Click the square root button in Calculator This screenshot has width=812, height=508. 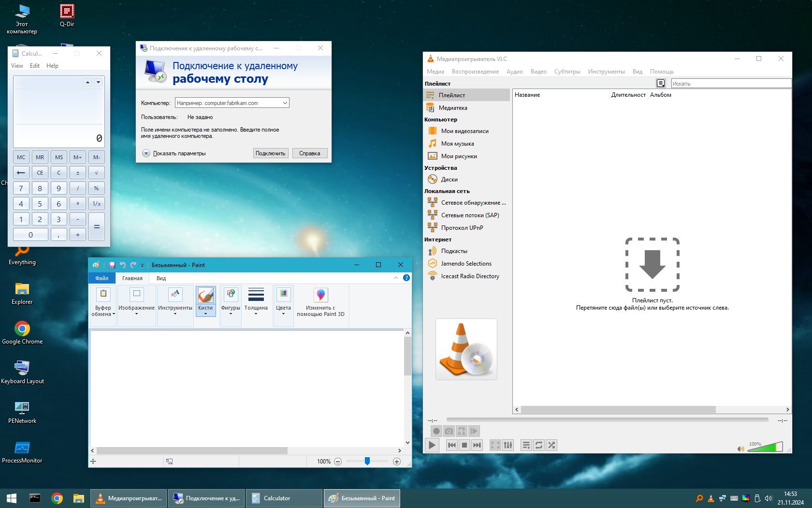[x=97, y=173]
